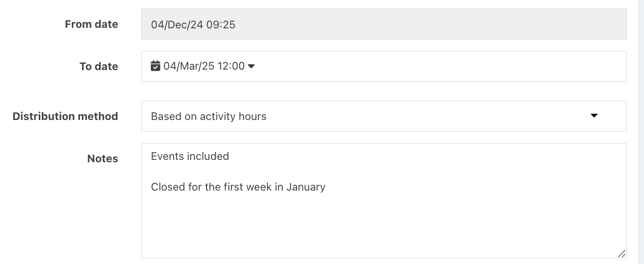
Task: Click the Notes textarea resize handle
Action: 621,253
